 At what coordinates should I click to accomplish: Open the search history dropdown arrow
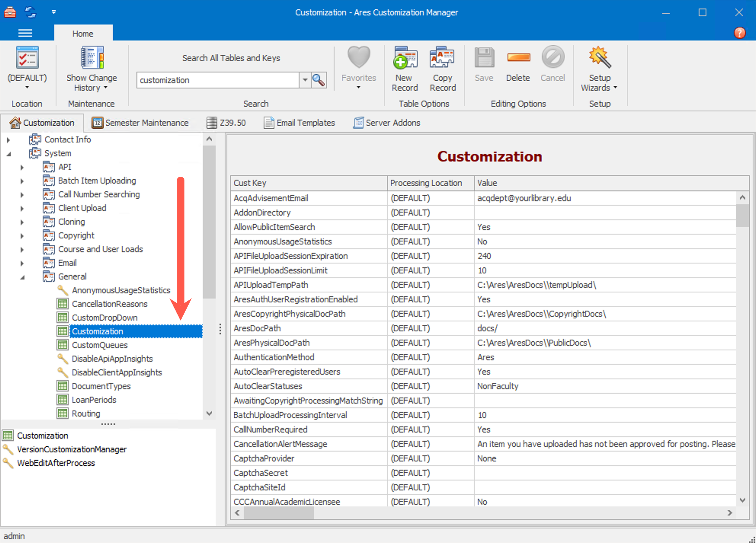click(x=305, y=80)
